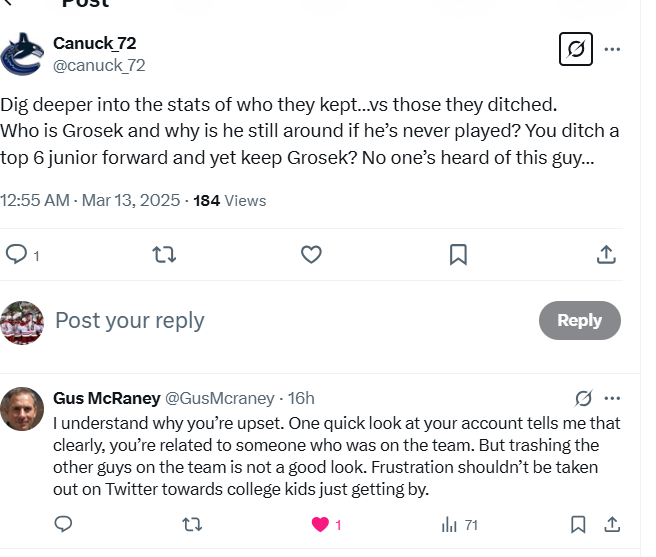Open the more options menu on main post
This screenshot has height=557, width=656.
click(613, 49)
